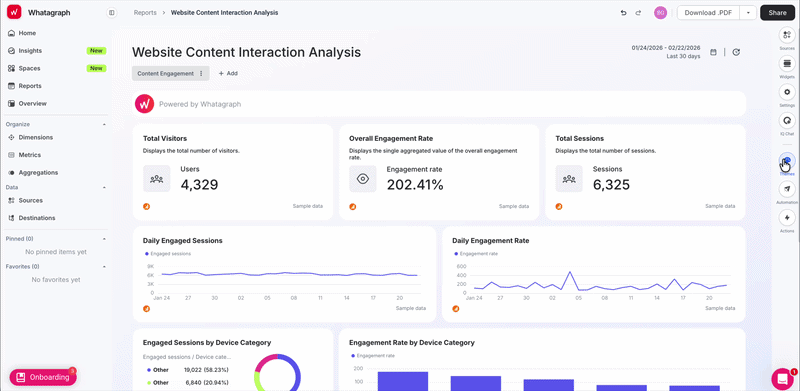Screen dimensions: 800x391
Task: Select the Content Engagement tab
Action: (x=165, y=74)
